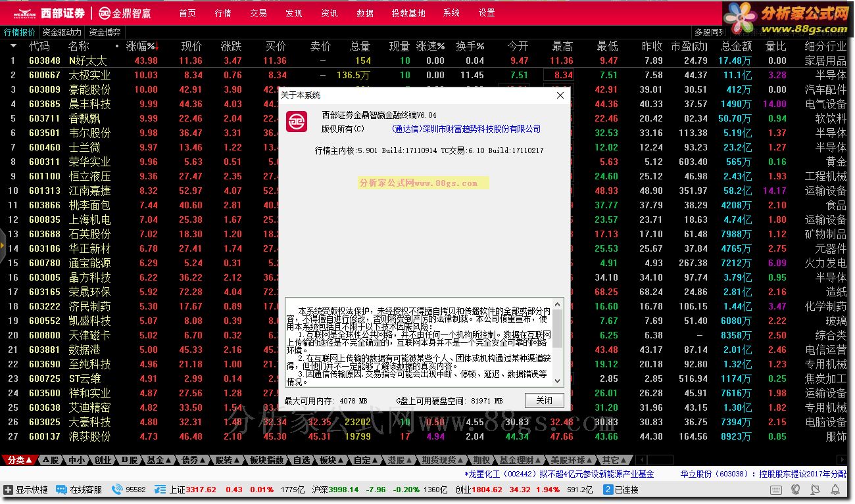Click the 95582 phone icon
Viewport: 855px width, 504px height.
[x=117, y=490]
